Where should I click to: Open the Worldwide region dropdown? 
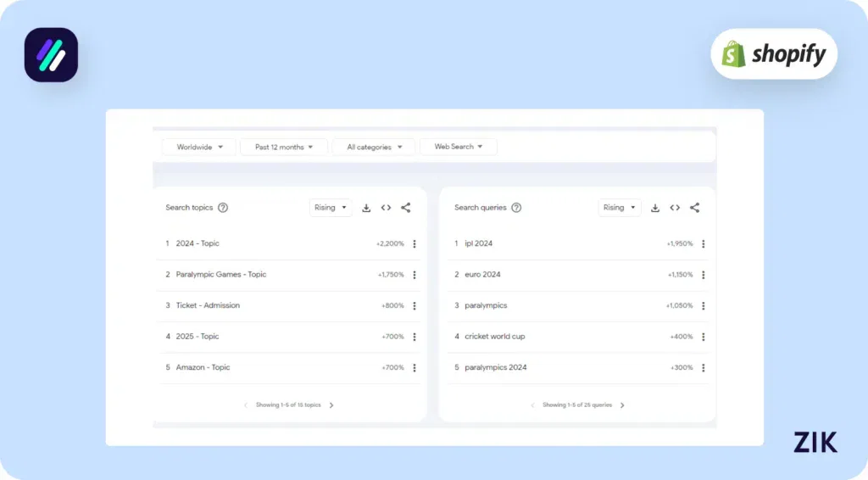pyautogui.click(x=199, y=147)
